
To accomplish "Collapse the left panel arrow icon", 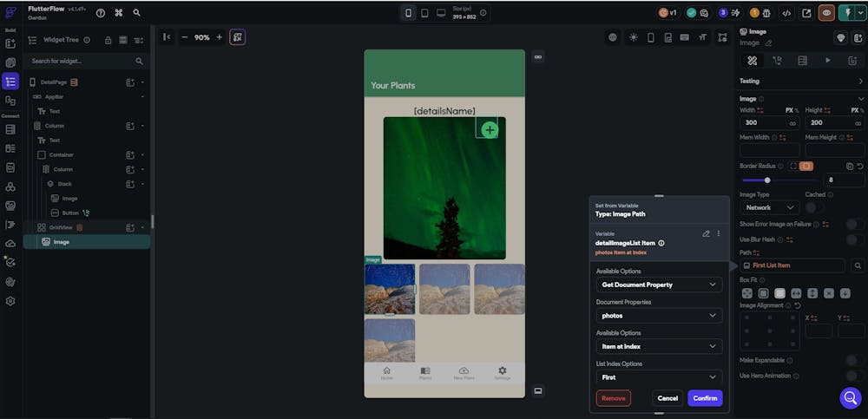I will point(166,37).
